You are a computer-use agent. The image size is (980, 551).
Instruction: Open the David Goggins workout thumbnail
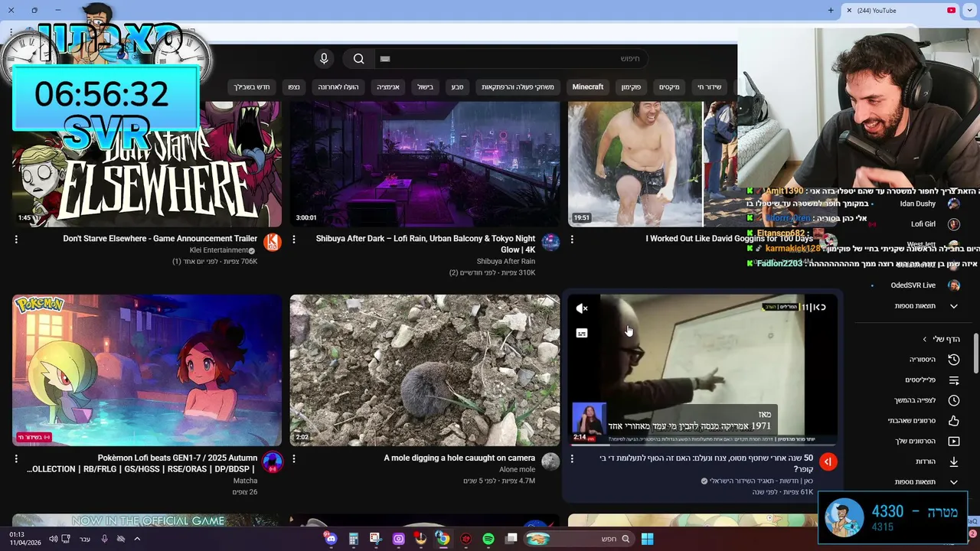pos(652,164)
